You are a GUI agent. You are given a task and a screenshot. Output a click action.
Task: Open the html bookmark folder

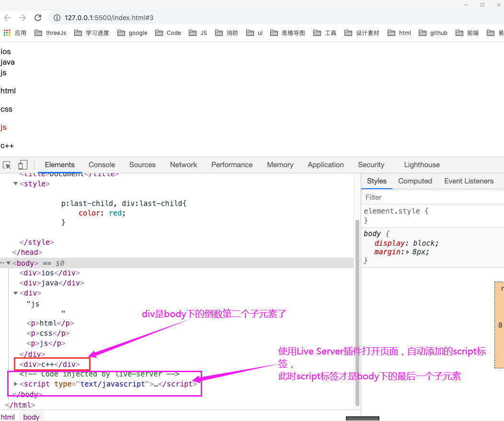(x=400, y=33)
